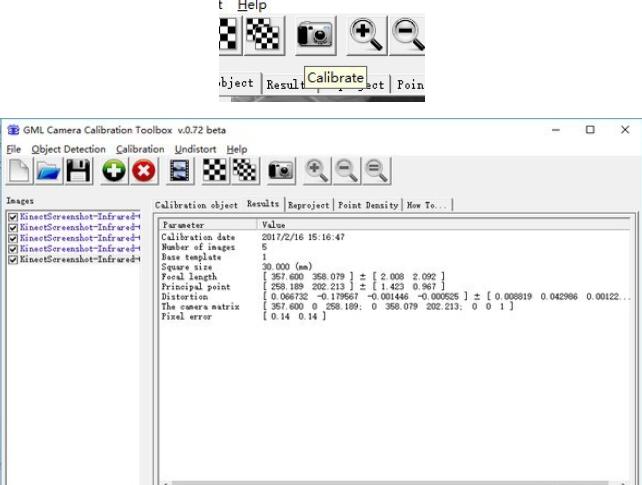Zoom out with minus magnifier in main toolbar

point(346,170)
